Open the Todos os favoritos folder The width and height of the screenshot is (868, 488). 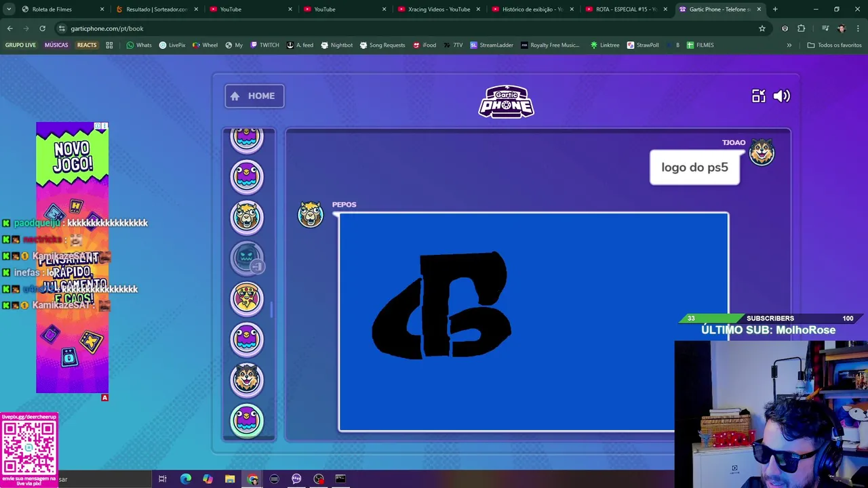click(834, 45)
